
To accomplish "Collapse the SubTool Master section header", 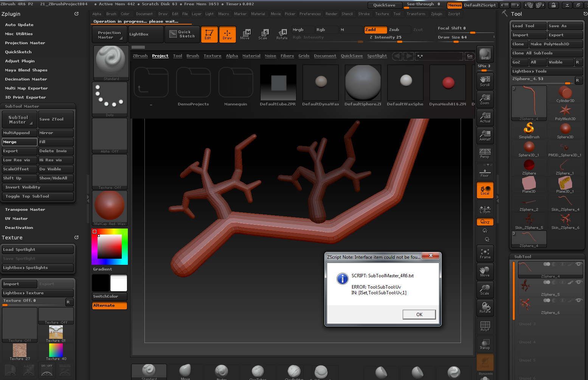I will coord(22,107).
